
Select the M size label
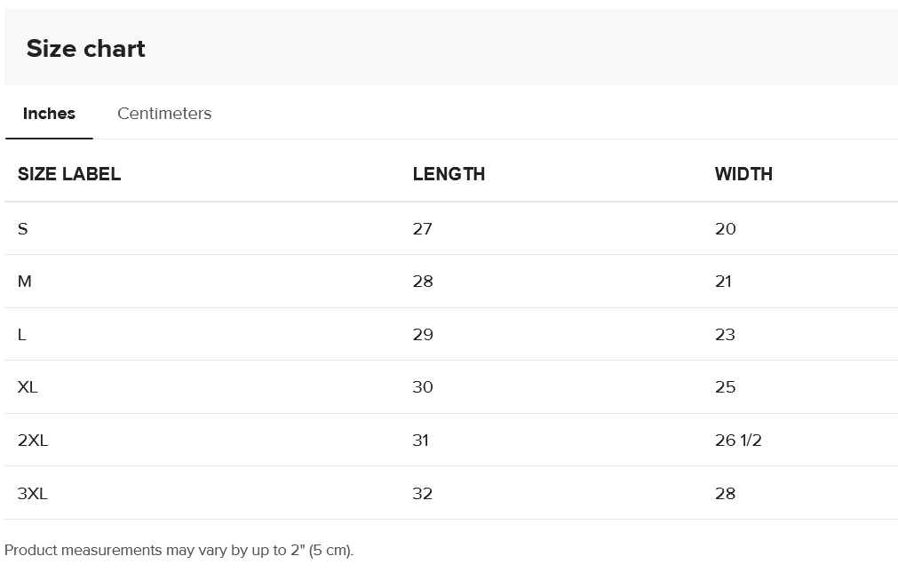(x=25, y=282)
